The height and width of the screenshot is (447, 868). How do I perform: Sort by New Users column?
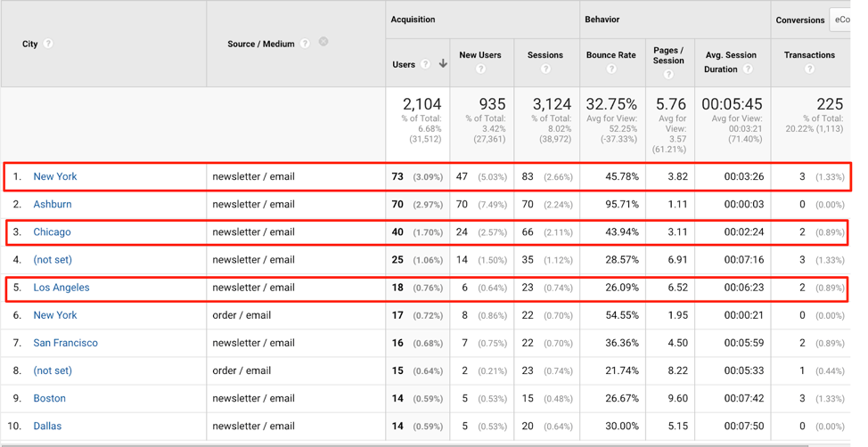click(480, 55)
